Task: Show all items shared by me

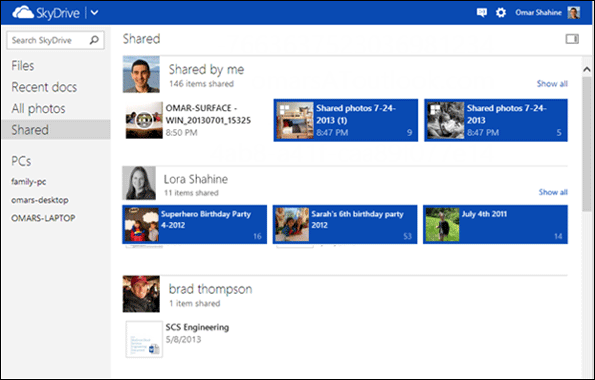Action: [x=552, y=84]
